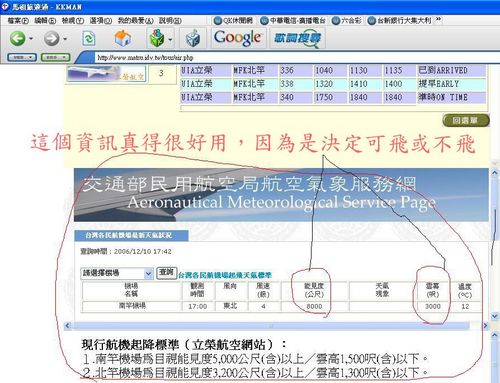Screen dimensions: 500x383
Task: Expand the Back button history arrow
Action: [x=31, y=39]
